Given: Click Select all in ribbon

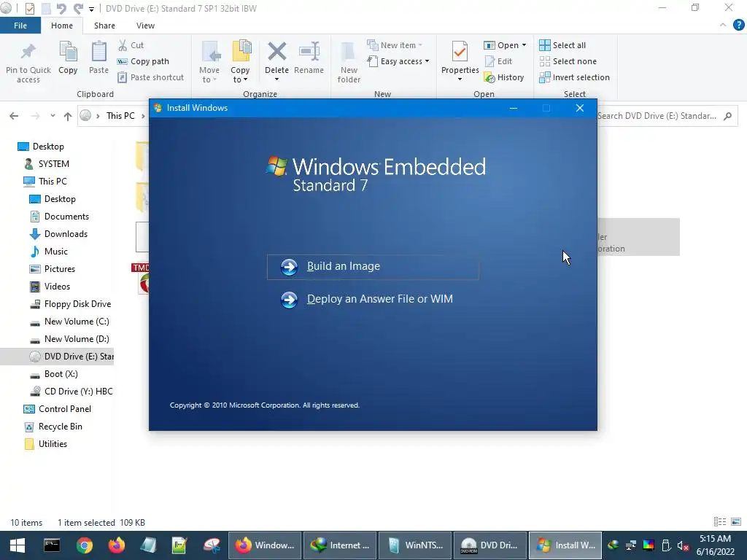Looking at the screenshot, I should pyautogui.click(x=562, y=45).
